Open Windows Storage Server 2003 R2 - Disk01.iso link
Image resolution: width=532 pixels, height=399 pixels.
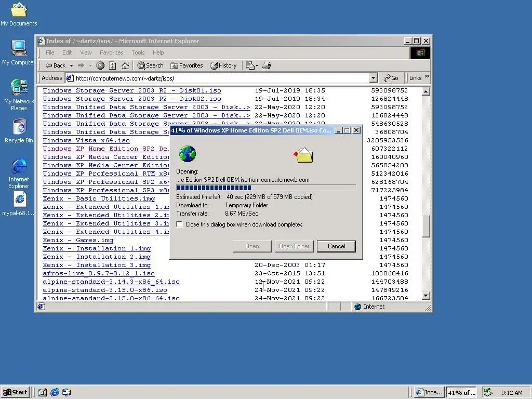[x=132, y=90]
